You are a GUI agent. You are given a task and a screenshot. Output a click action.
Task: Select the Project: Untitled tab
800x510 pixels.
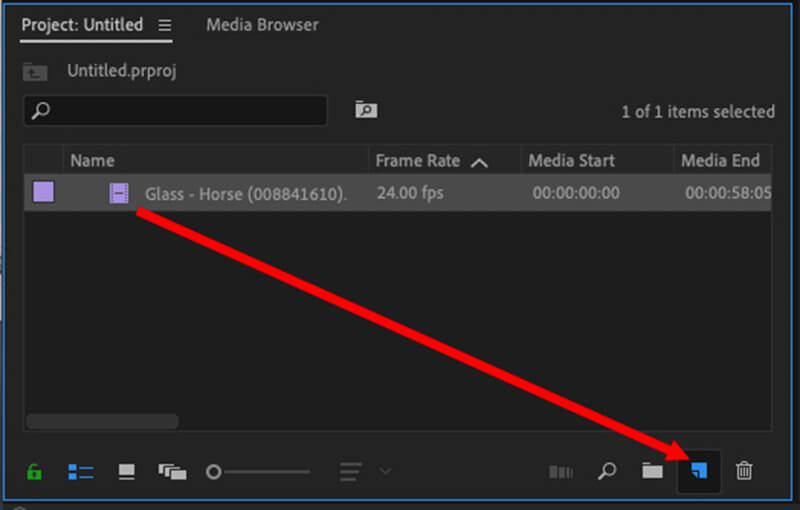(82, 24)
